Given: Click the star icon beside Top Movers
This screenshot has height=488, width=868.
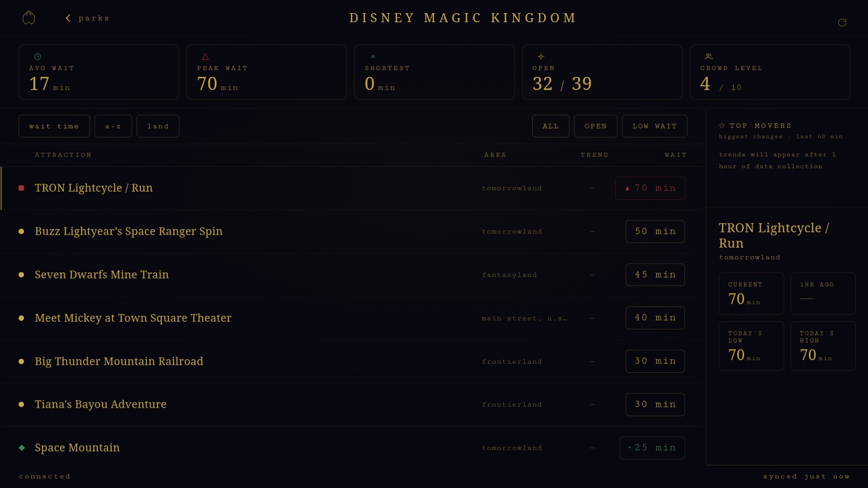Looking at the screenshot, I should 722,126.
